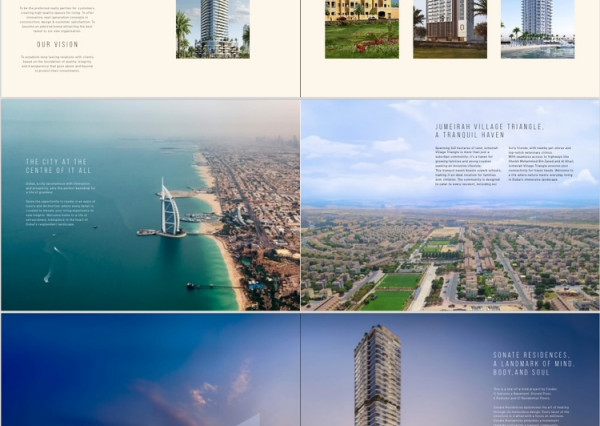
Task: Click the left text column under Jumeirah Village Triangle
Action: tap(468, 166)
